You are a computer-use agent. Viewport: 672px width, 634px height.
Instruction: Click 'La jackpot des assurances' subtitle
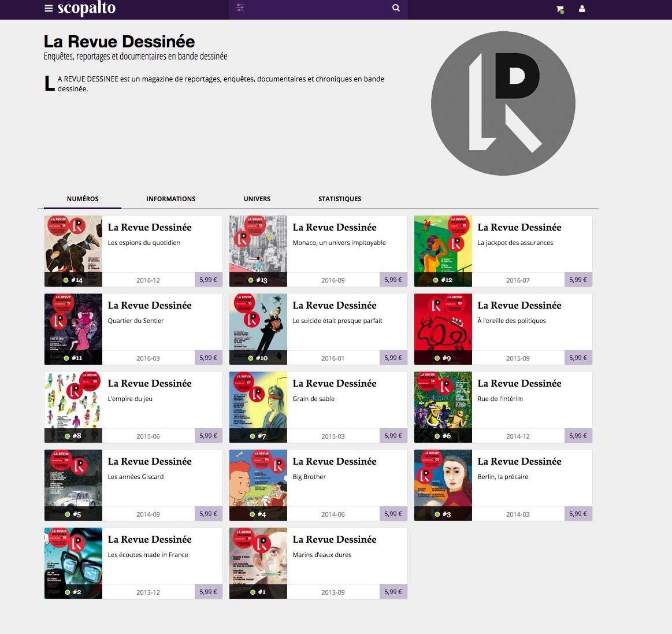[x=515, y=243]
